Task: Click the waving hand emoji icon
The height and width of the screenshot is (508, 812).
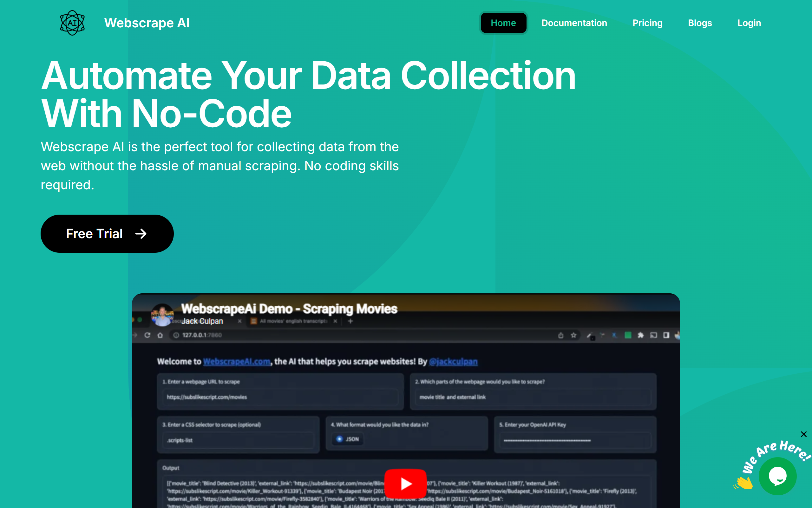Action: 743,483
